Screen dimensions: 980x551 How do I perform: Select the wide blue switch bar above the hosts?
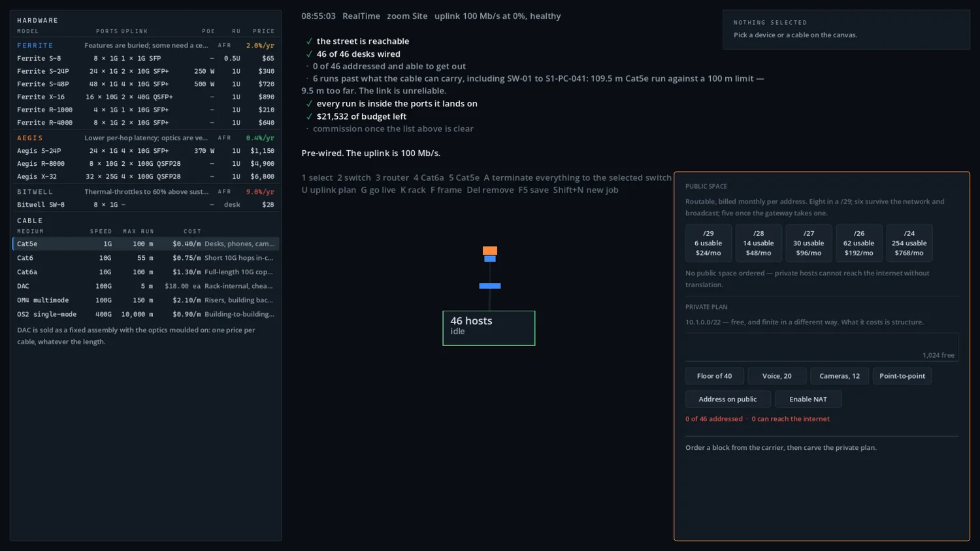pyautogui.click(x=489, y=286)
